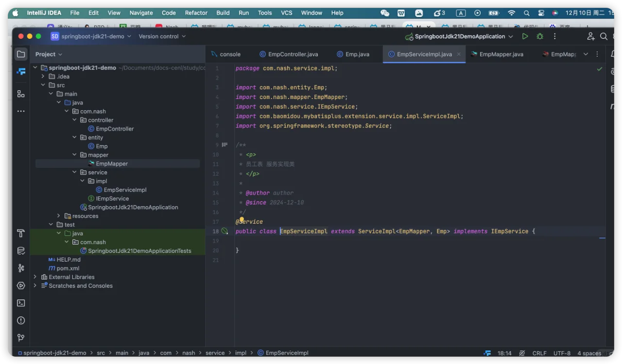Open the Project tool window folder icon
The image size is (622, 364).
point(21,54)
